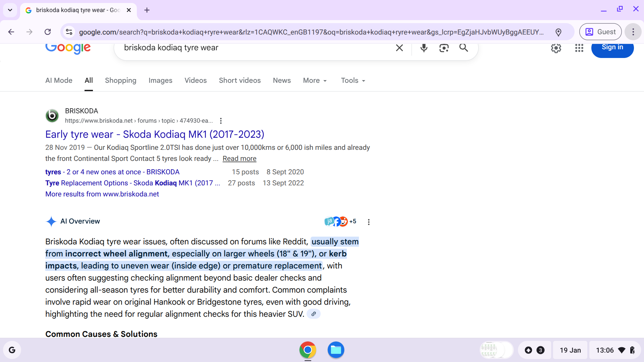Switch to the Shopping tab
The height and width of the screenshot is (362, 644).
[120, 80]
